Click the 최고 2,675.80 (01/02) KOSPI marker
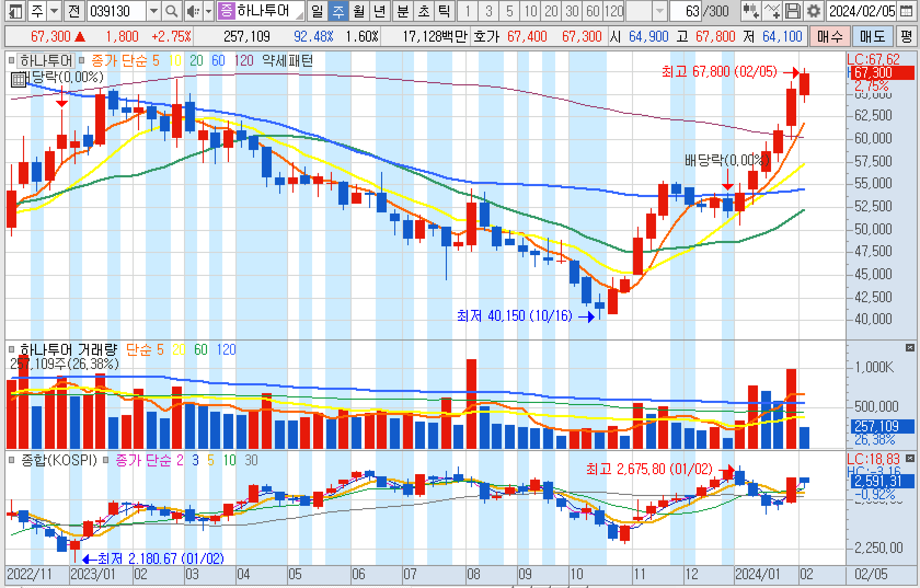Image resolution: width=920 pixels, height=588 pixels. pyautogui.click(x=660, y=469)
